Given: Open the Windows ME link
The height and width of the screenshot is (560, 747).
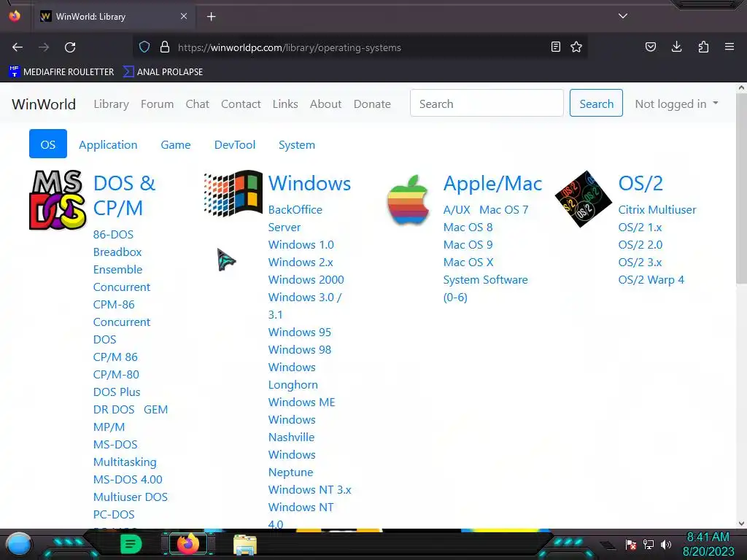Looking at the screenshot, I should pyautogui.click(x=301, y=402).
